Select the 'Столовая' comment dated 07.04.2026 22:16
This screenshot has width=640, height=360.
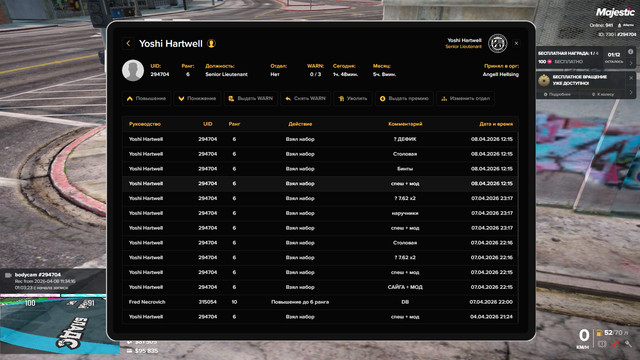pyautogui.click(x=405, y=243)
